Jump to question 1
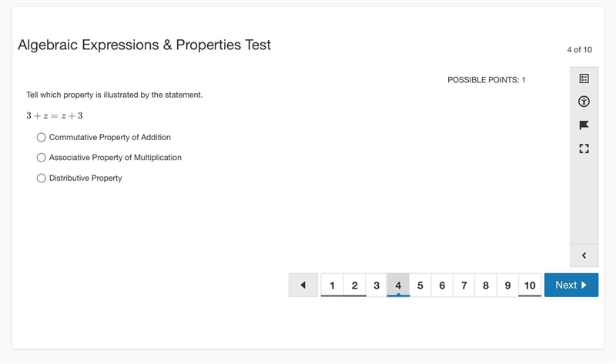This screenshot has height=364, width=616. [333, 285]
